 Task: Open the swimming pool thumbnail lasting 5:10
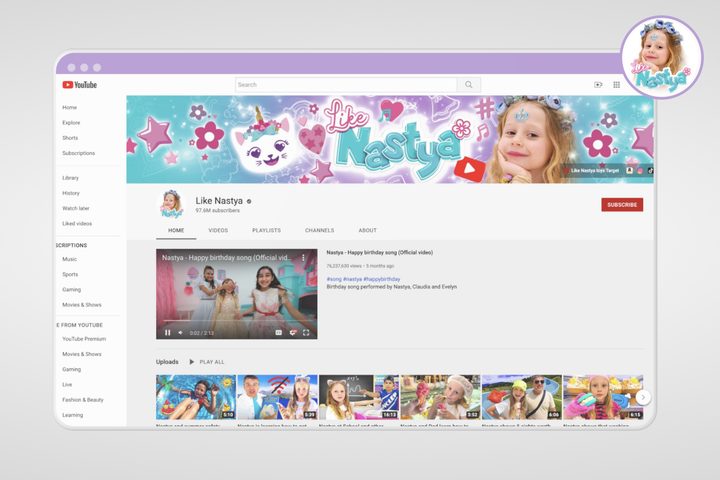(x=196, y=397)
